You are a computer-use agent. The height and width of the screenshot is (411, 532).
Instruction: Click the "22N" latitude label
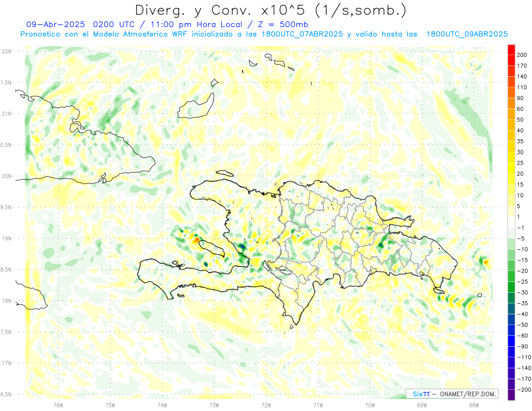6,51
